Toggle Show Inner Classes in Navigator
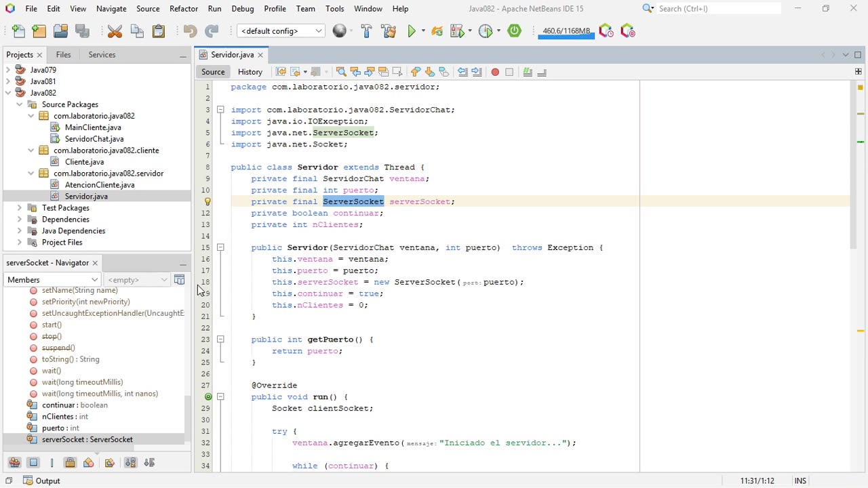 point(88,463)
